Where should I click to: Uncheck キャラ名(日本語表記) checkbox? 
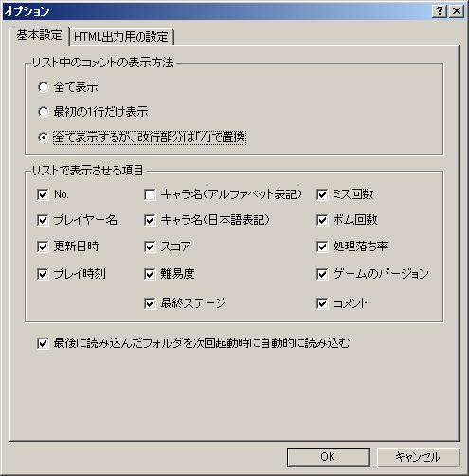150,220
